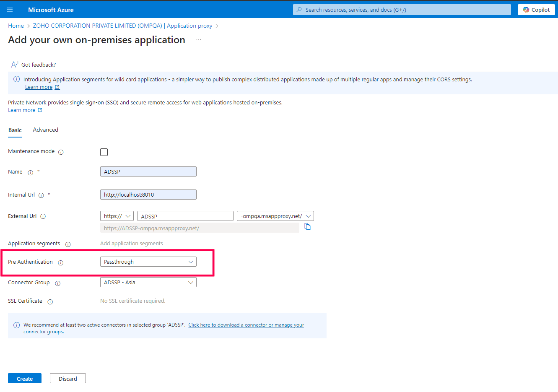Click the Copilot icon button
Viewport: 558px width, 392px height.
pyautogui.click(x=536, y=10)
